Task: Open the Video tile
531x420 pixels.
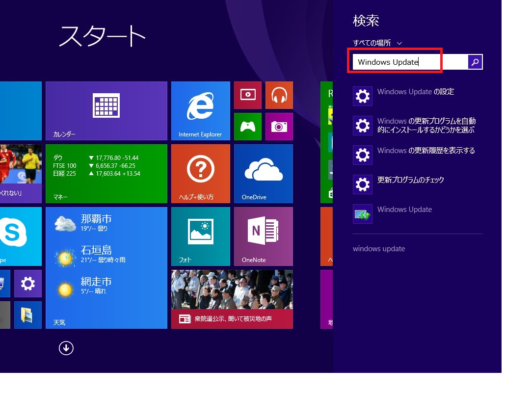Action: point(247,95)
